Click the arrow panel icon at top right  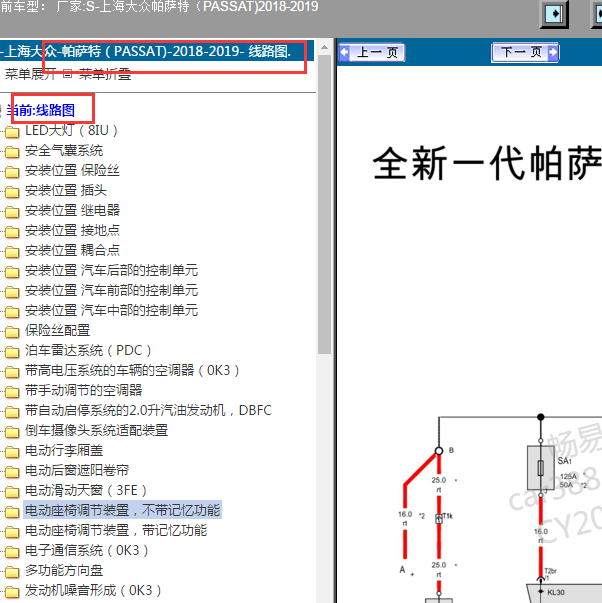[x=554, y=14]
